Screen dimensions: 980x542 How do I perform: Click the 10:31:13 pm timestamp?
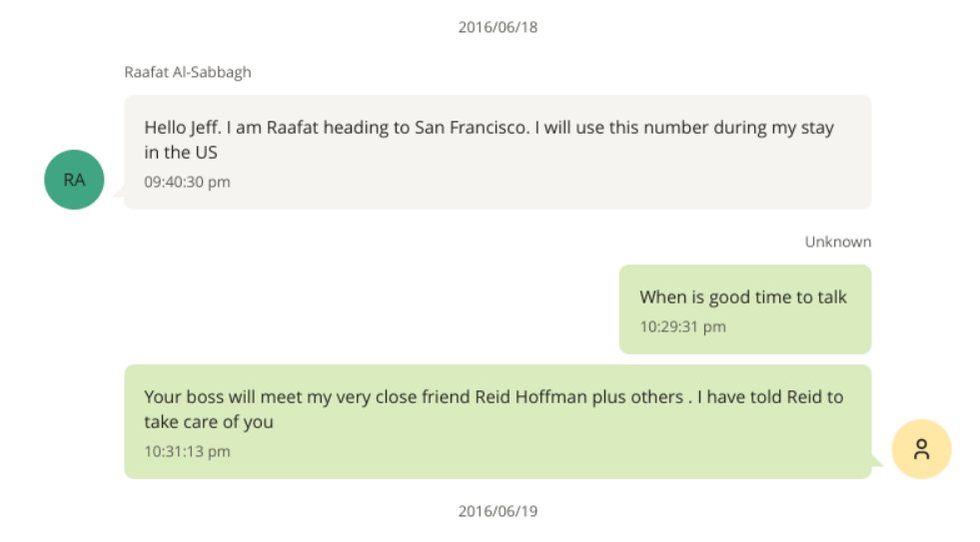click(187, 451)
